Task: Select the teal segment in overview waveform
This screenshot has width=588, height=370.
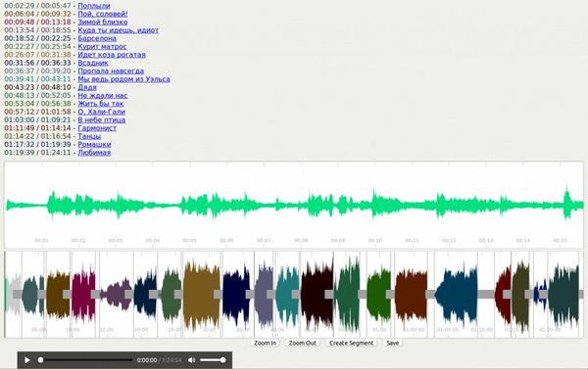Action: point(287,295)
